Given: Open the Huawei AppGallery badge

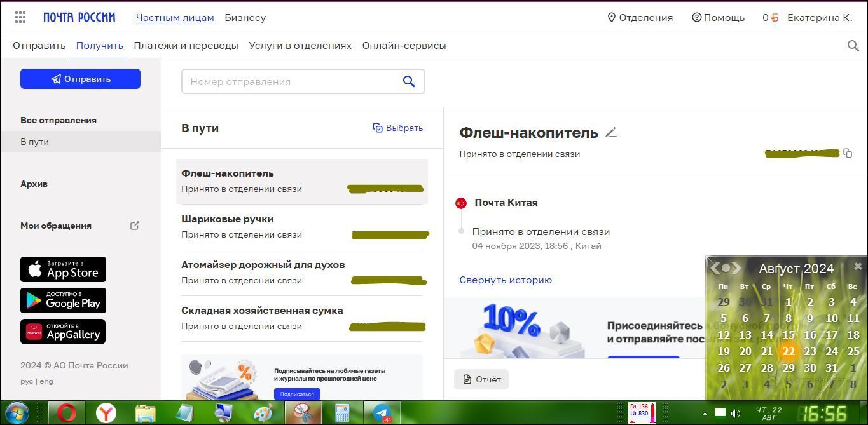Looking at the screenshot, I should coord(63,332).
